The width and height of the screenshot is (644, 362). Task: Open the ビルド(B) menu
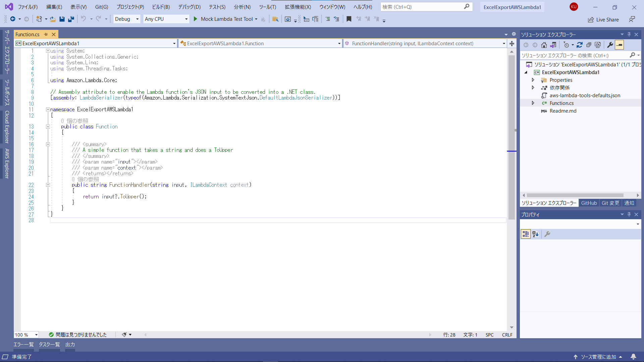(x=161, y=7)
